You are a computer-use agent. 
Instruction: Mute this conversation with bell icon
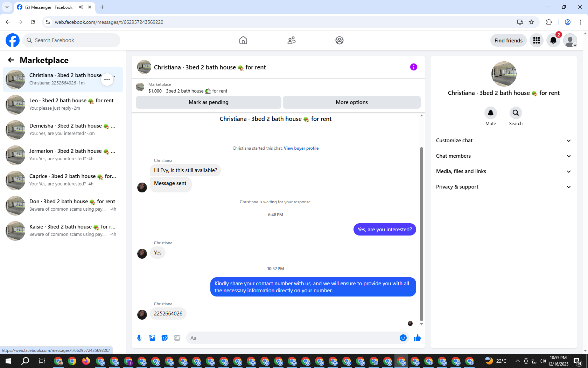pyautogui.click(x=491, y=113)
